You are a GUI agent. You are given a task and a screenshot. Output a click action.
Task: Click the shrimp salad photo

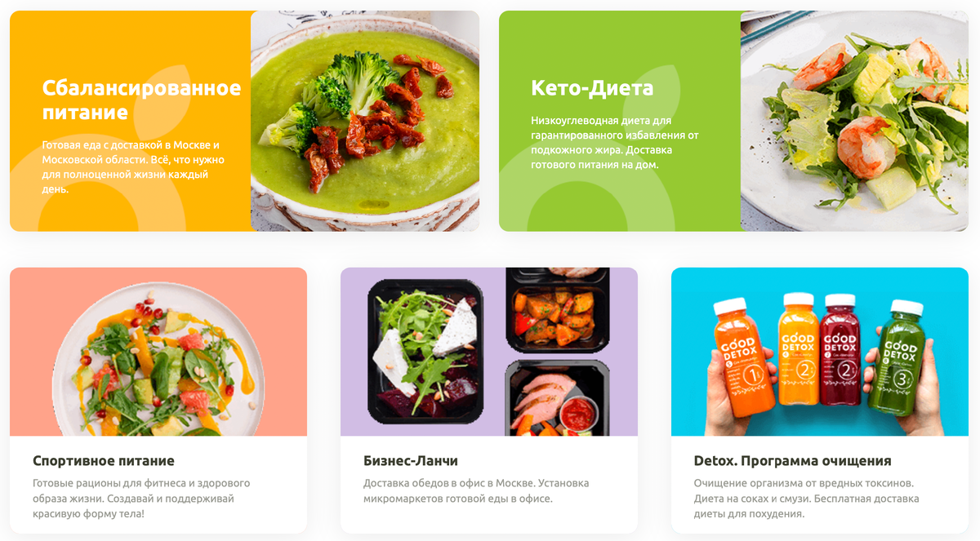pos(854,121)
